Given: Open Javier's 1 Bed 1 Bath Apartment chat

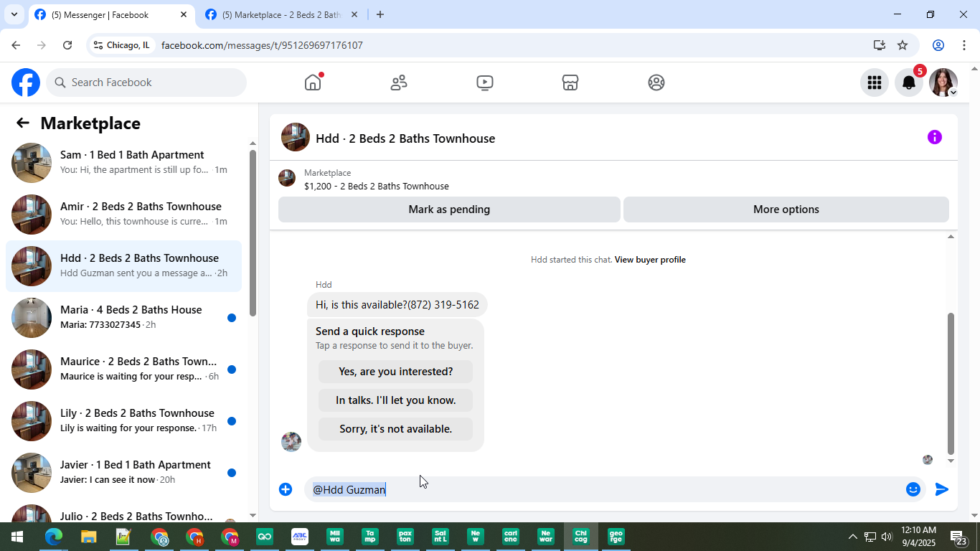Looking at the screenshot, I should point(123,473).
